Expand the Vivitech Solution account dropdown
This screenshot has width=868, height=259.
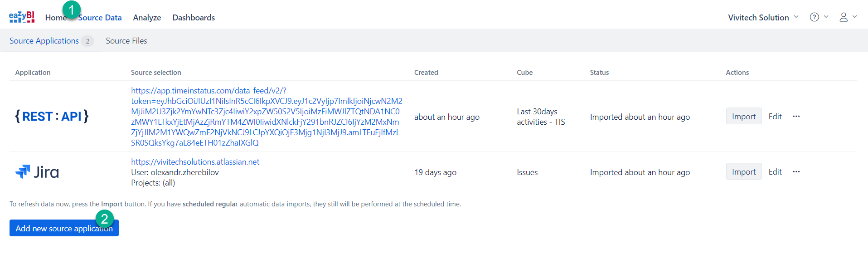pyautogui.click(x=763, y=17)
